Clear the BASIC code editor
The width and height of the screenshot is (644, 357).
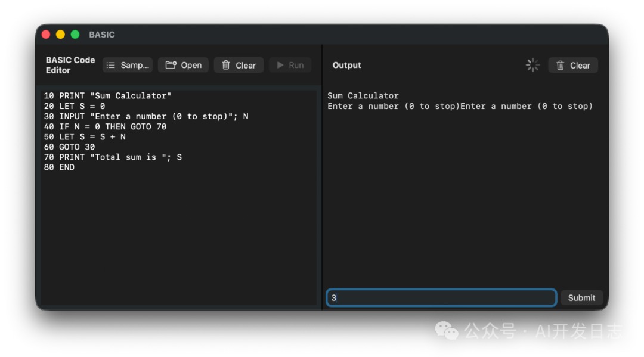(x=239, y=65)
